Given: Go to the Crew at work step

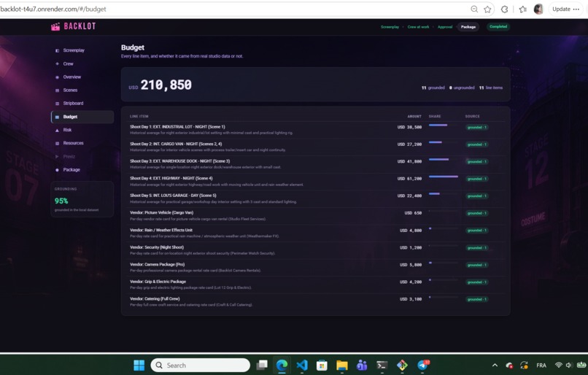Looking at the screenshot, I should pyautogui.click(x=418, y=27).
